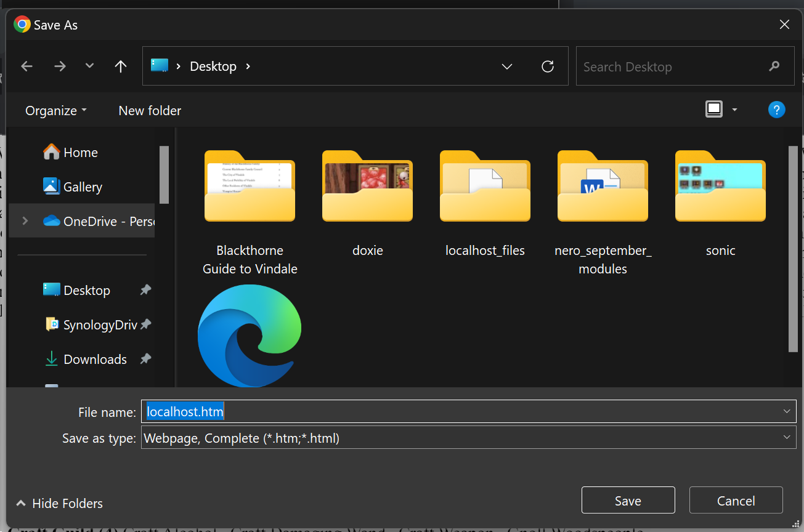Expand the OneDrive tree node
The width and height of the screenshot is (804, 532).
coord(25,220)
